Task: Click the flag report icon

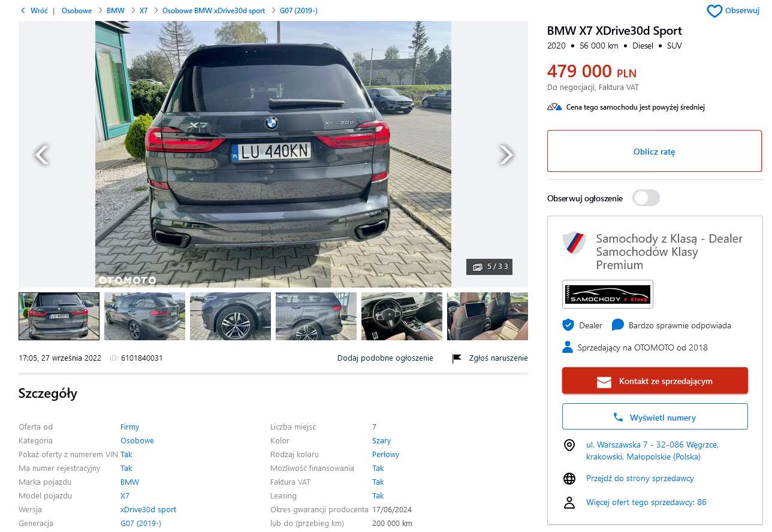Action: (x=457, y=358)
